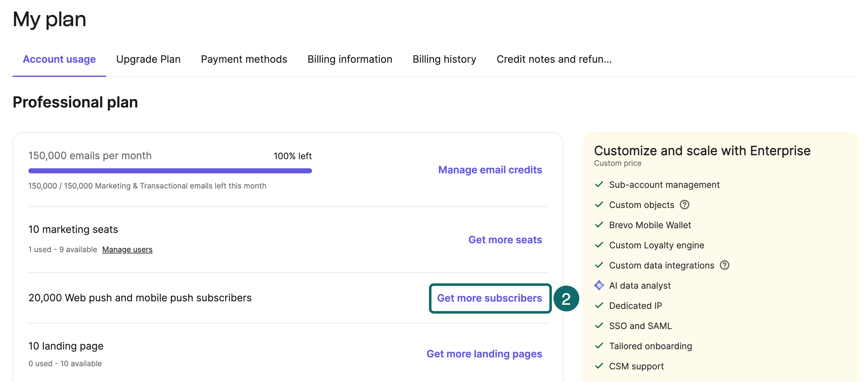Click checkmark beside Sub-account management
This screenshot has height=382, width=868.
pyautogui.click(x=599, y=185)
